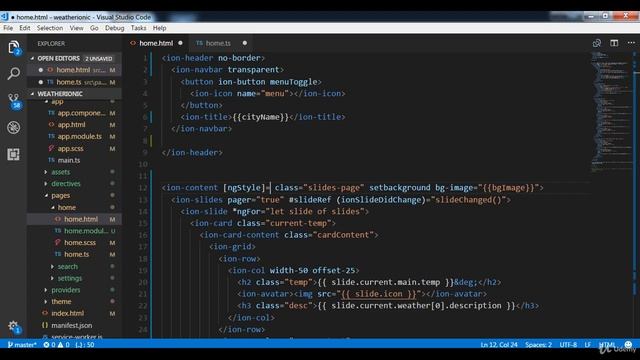Open the Help menu
Image resolution: width=640 pixels, height=360 pixels.
click(159, 28)
